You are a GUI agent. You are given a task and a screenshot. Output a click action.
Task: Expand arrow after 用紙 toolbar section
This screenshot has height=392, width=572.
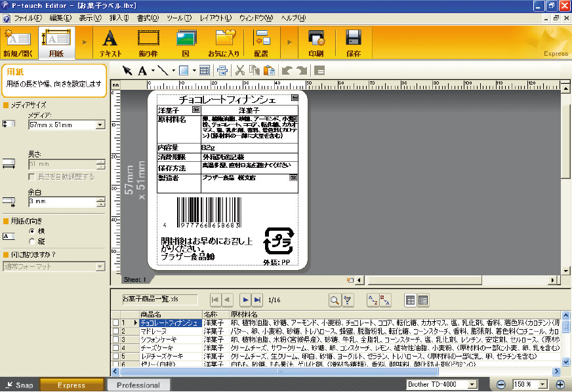click(85, 43)
